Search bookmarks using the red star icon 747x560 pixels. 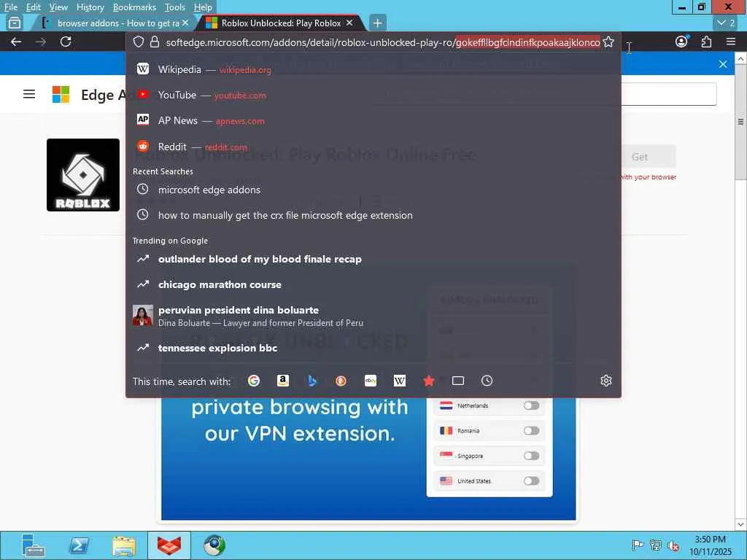click(x=429, y=381)
